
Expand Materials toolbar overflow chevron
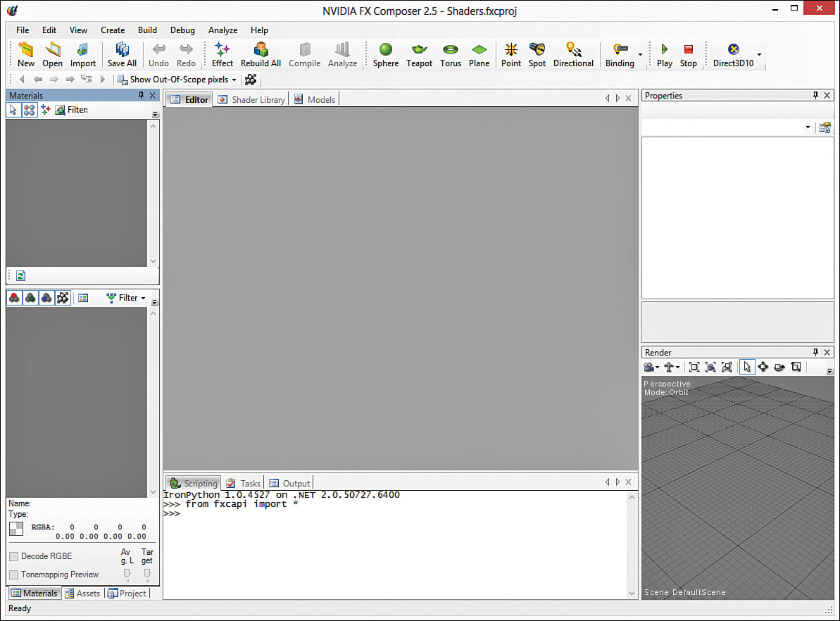point(156,114)
